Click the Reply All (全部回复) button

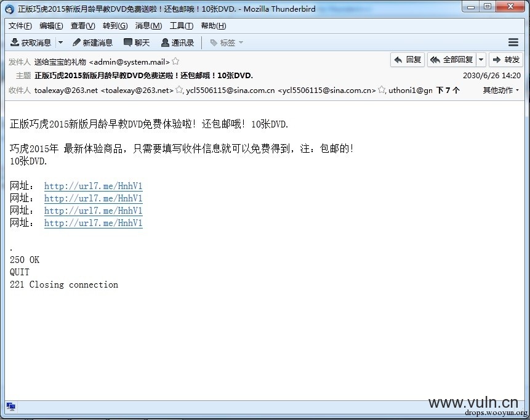click(452, 60)
